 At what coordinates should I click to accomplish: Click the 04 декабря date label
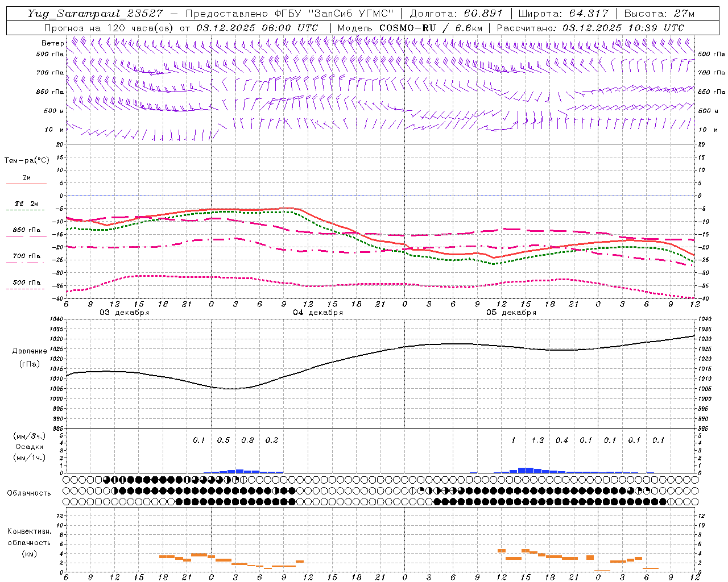click(x=318, y=313)
